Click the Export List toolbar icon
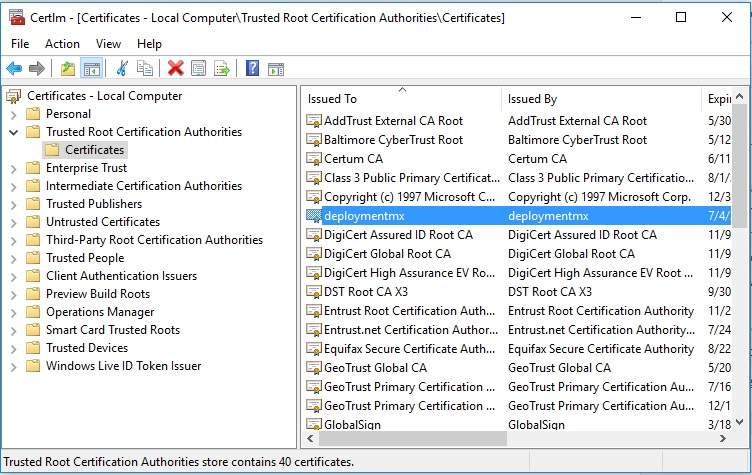This screenshot has height=475, width=752. coord(221,68)
